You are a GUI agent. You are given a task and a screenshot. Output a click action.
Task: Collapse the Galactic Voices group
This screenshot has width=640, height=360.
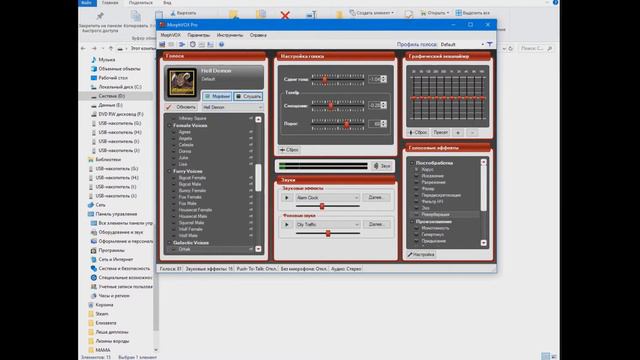pyautogui.click(x=170, y=243)
